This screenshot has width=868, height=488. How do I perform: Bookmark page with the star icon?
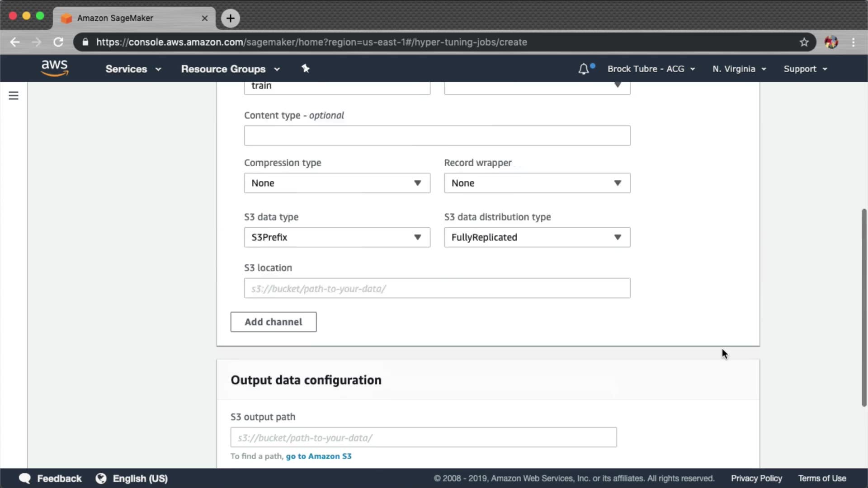click(x=804, y=42)
